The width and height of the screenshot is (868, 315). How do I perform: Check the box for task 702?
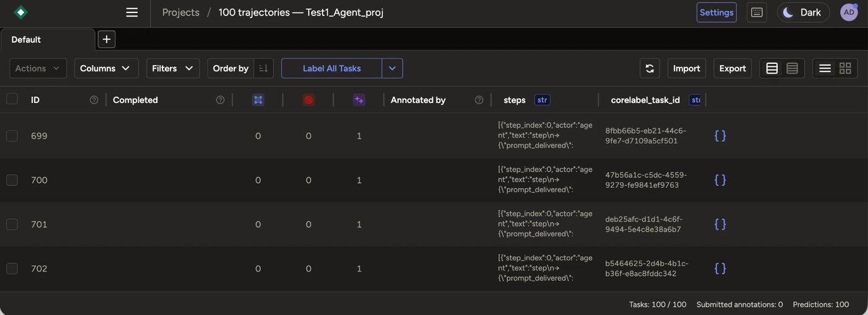[12, 268]
